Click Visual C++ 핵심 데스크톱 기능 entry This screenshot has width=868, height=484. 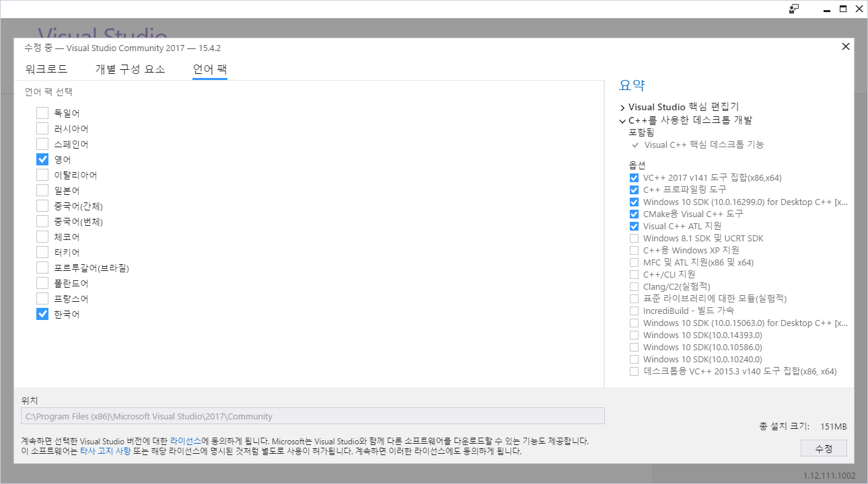(x=704, y=145)
